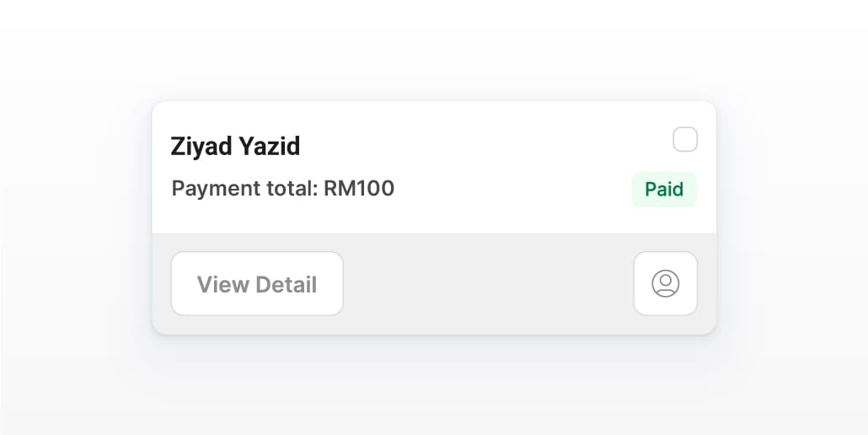The image size is (868, 435).
Task: Click the user profile icon button
Action: pos(665,283)
